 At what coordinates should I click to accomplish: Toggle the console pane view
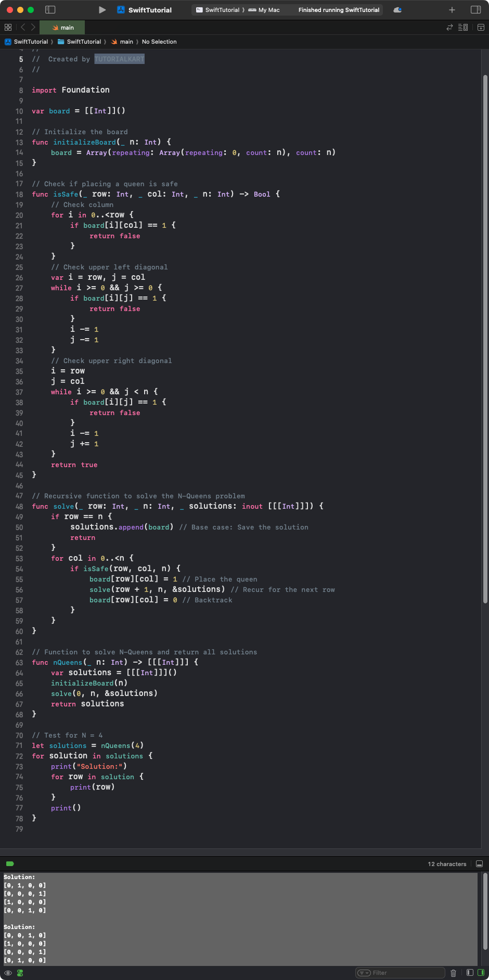481,973
